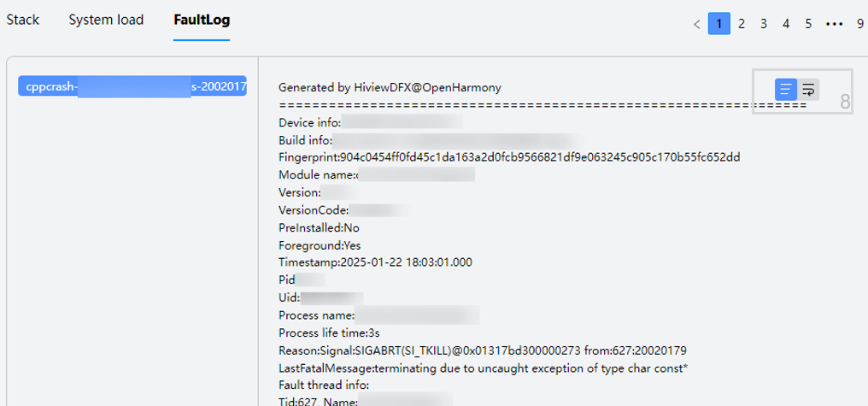
Task: Jump to last page 9
Action: [x=859, y=24]
